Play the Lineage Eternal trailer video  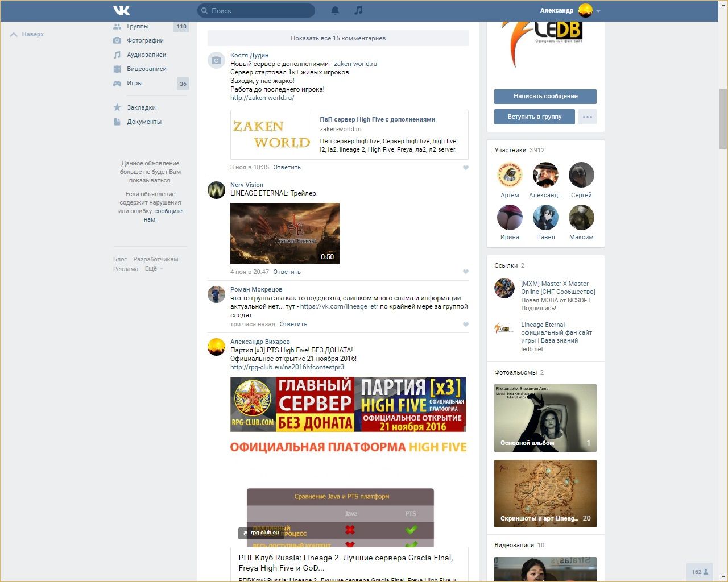point(285,234)
